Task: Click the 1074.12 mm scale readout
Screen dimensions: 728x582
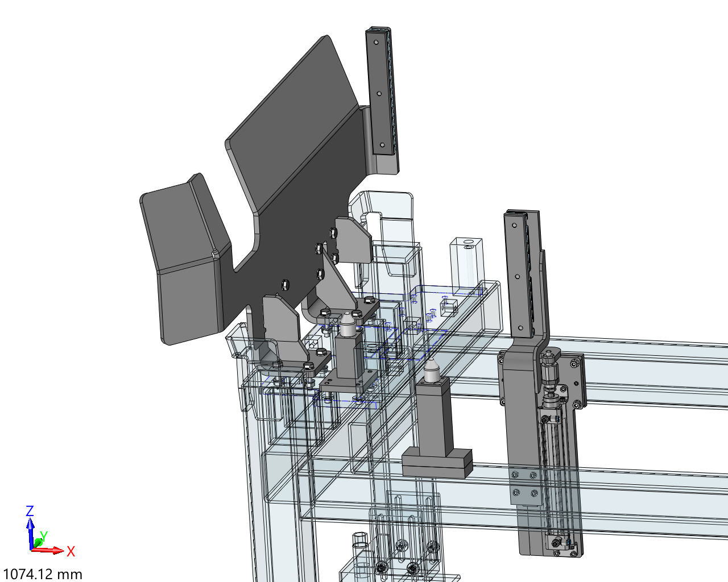Action: tap(43, 574)
